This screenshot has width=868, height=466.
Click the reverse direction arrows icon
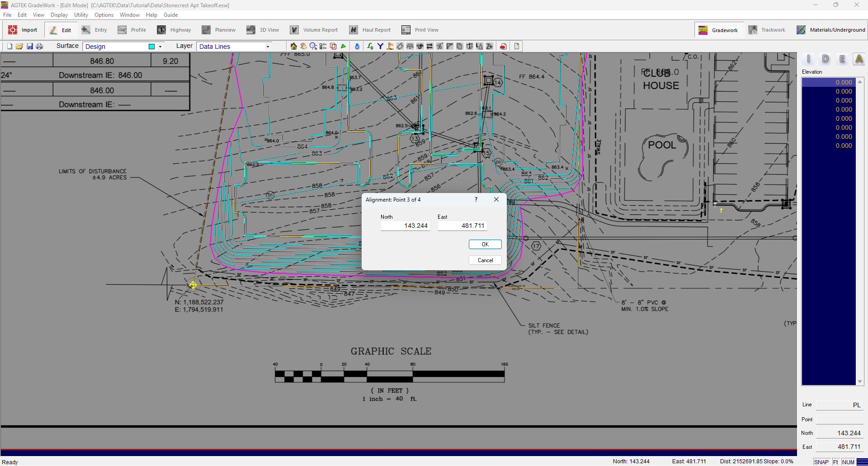(x=430, y=46)
